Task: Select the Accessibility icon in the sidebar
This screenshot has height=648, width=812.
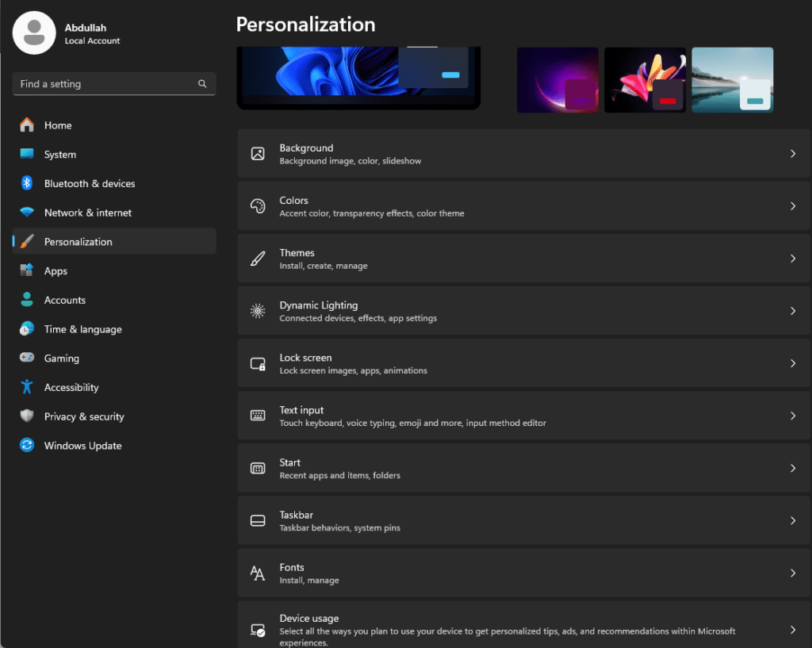Action: coord(26,387)
